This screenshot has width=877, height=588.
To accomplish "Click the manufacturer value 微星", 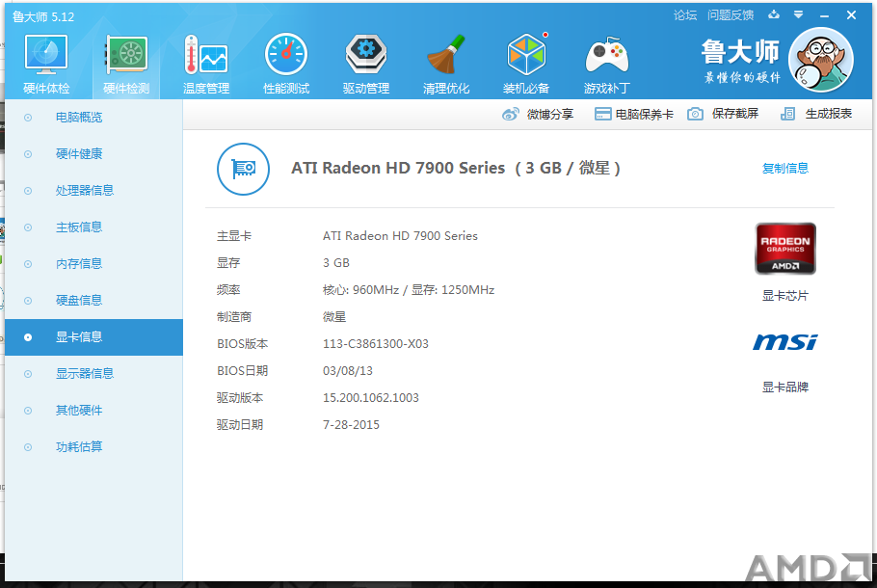I will click(333, 317).
